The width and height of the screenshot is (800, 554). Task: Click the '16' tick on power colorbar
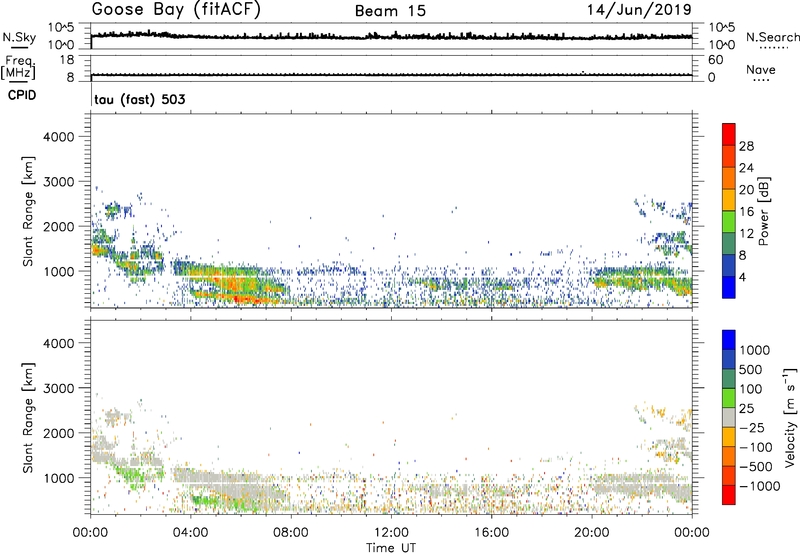point(746,212)
